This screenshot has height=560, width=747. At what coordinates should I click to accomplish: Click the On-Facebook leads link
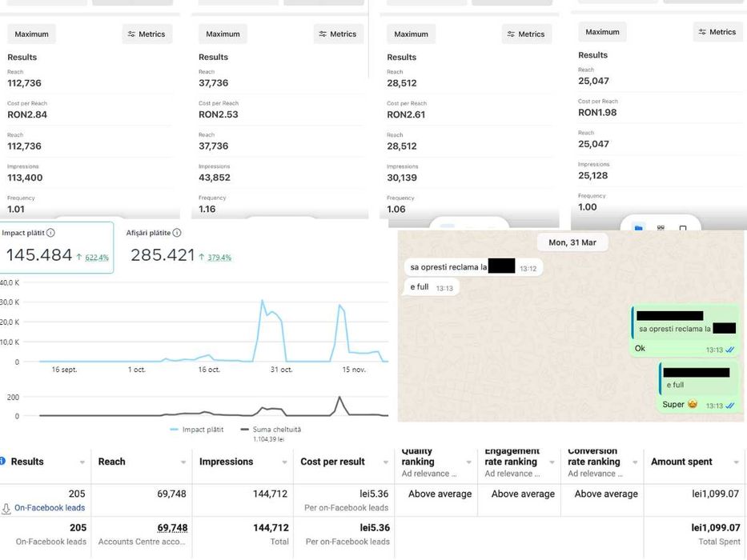pos(50,508)
